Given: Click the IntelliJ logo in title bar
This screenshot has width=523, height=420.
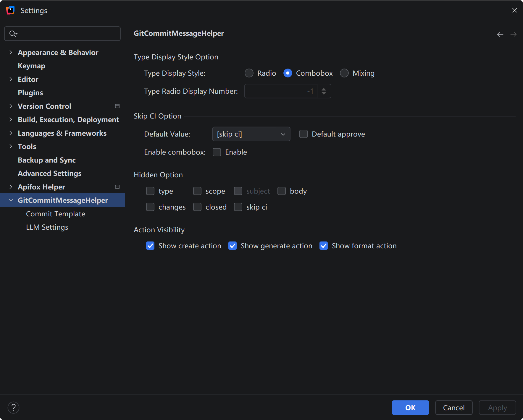Looking at the screenshot, I should (10, 10).
